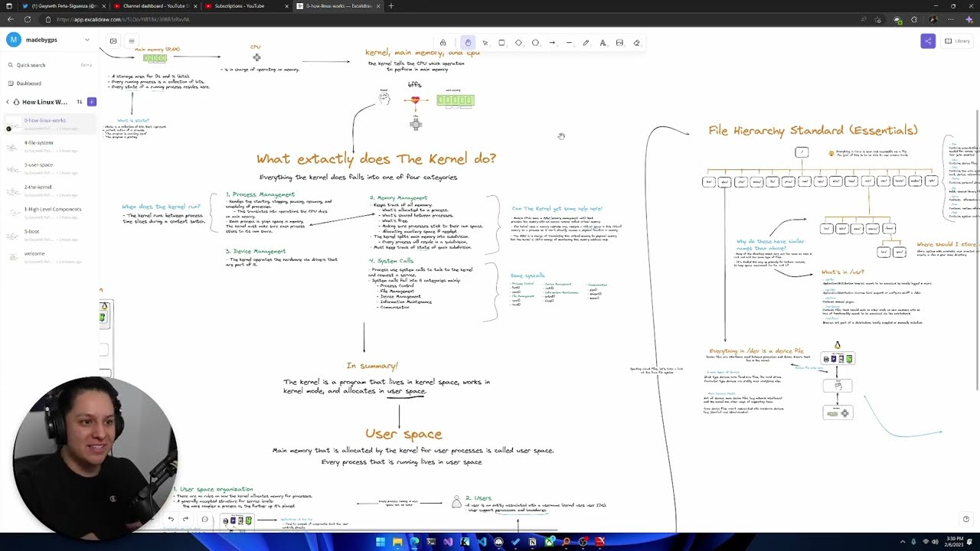980x551 pixels.
Task: Open the welcome scene
Action: point(50,257)
